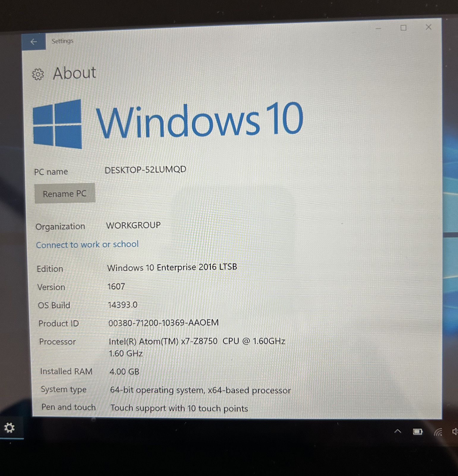Click the gear icon beside About heading
The image size is (458, 476).
point(38,74)
